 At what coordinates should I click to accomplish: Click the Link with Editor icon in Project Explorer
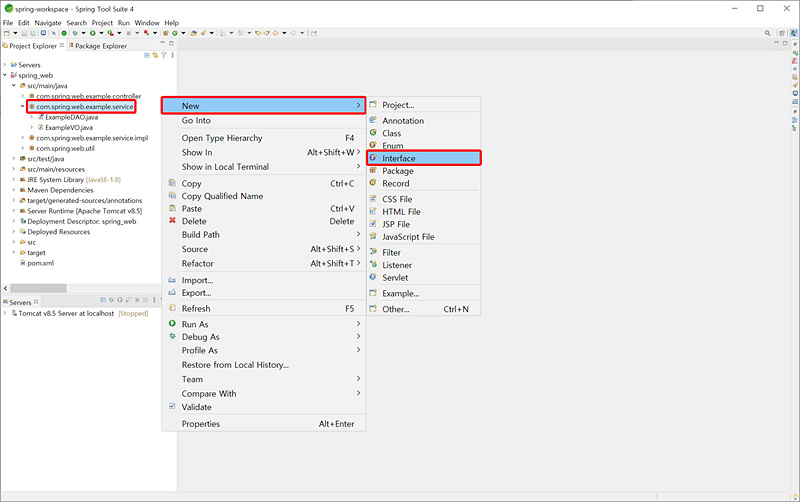tap(155, 55)
